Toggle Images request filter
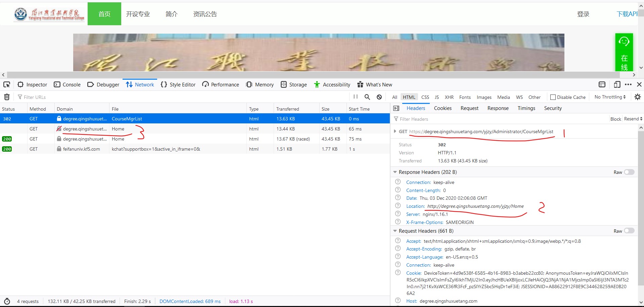Image resolution: width=644 pixels, height=307 pixels. 484,97
